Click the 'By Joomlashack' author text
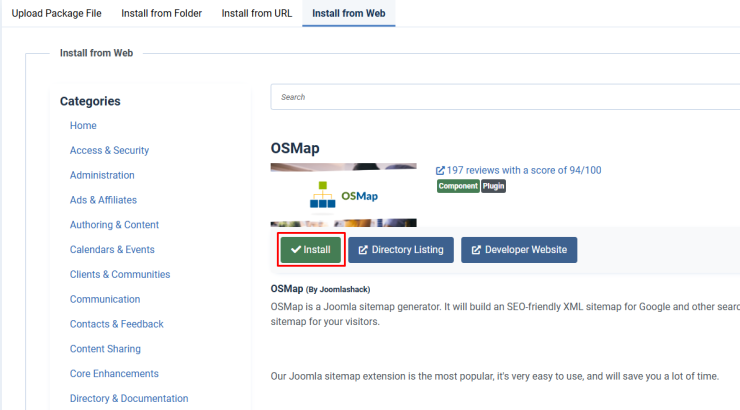The image size is (740, 410). point(338,289)
